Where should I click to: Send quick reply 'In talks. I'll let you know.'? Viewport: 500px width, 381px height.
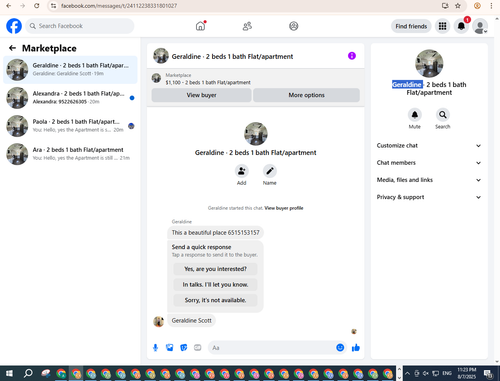click(x=215, y=284)
